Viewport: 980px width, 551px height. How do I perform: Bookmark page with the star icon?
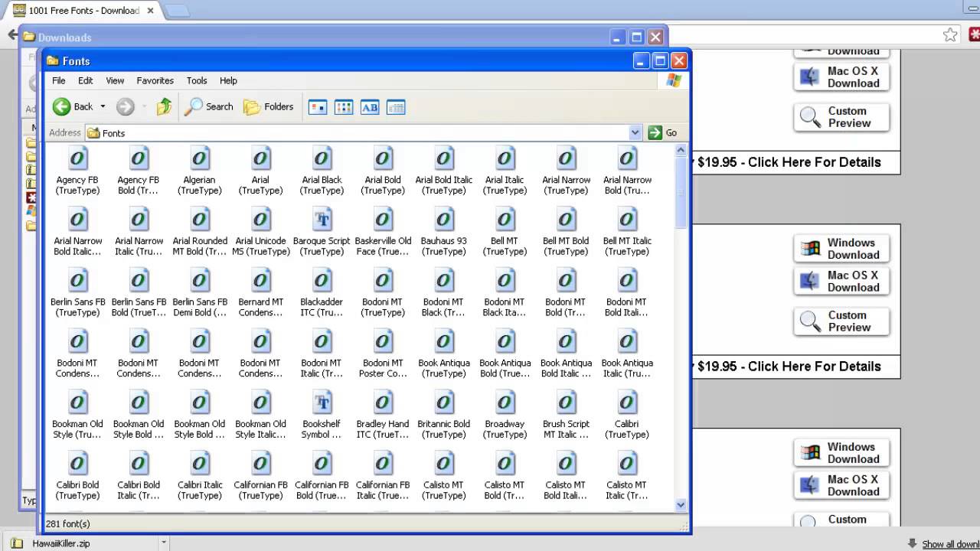(x=950, y=34)
